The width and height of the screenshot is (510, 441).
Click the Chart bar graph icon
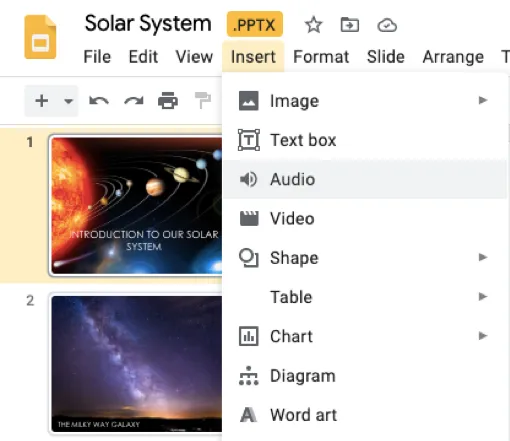coord(249,336)
